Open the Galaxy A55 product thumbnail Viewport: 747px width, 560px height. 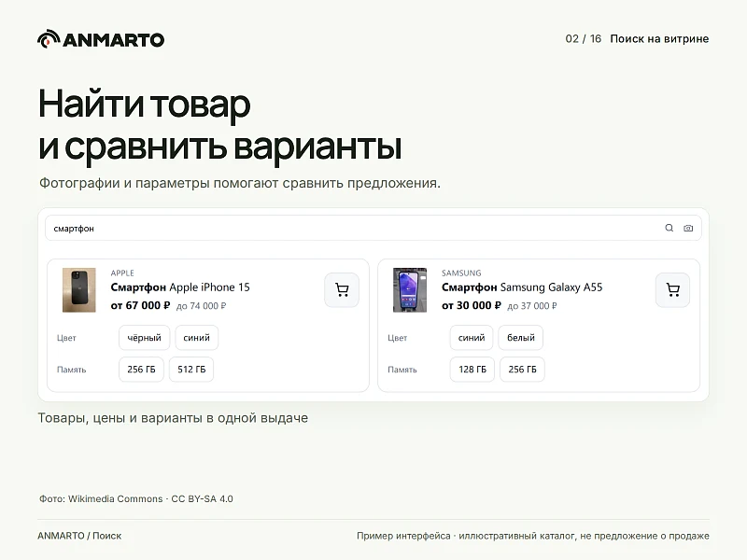pyautogui.click(x=410, y=290)
